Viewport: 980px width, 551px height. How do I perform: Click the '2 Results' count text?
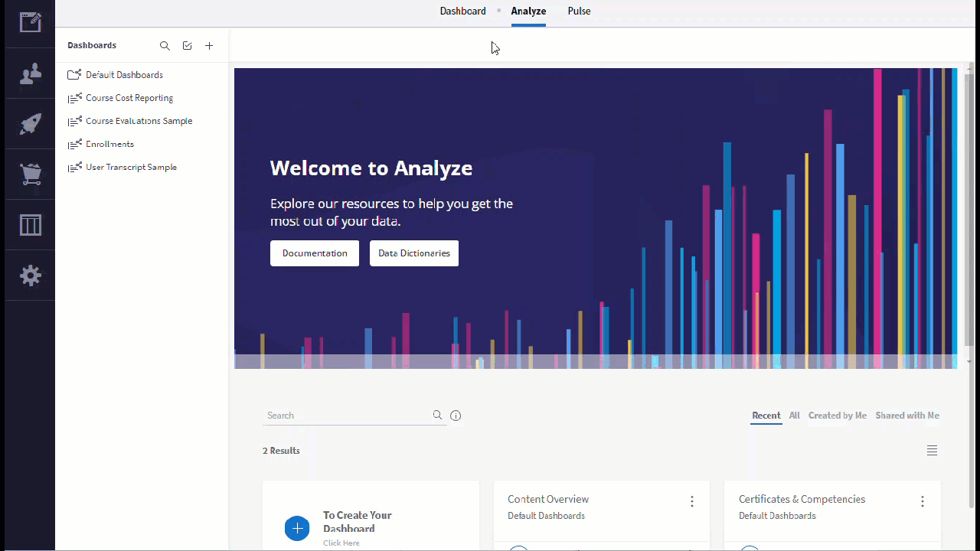281,451
